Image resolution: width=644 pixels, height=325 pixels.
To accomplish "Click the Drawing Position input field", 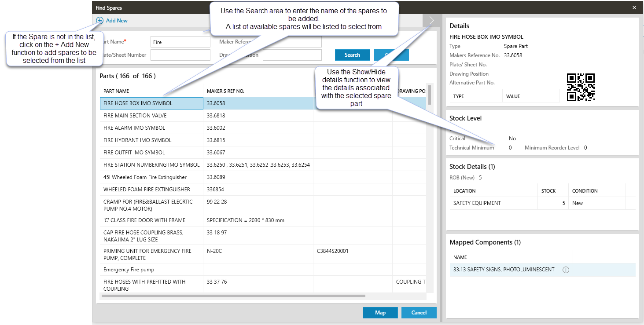I will pos(292,55).
